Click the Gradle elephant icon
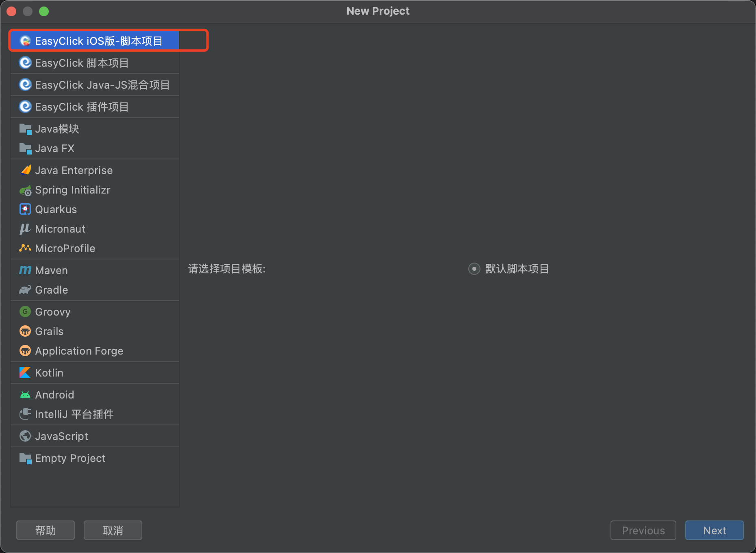This screenshot has width=756, height=553. pyautogui.click(x=25, y=290)
